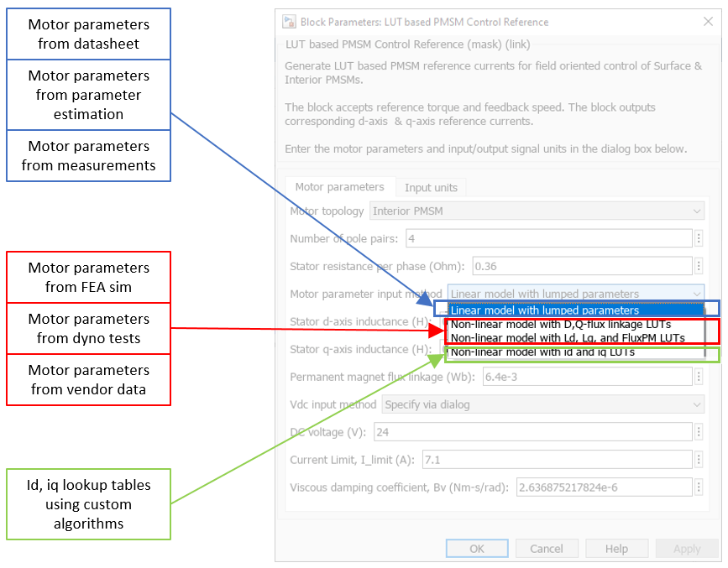
Task: Open edit menu icon beside Number of pole pairs
Action: click(699, 238)
